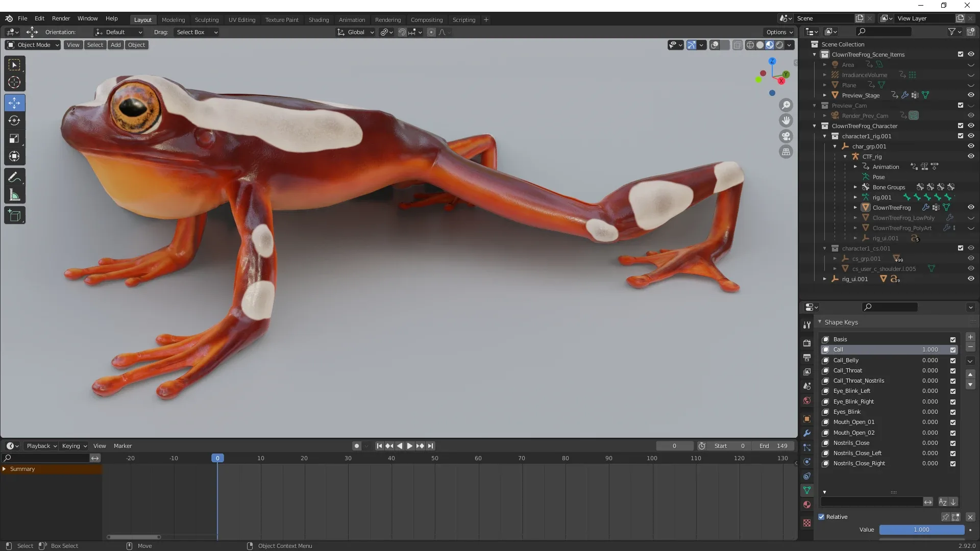Select the Transform tool
Viewport: 980px width, 551px height.
click(14, 156)
